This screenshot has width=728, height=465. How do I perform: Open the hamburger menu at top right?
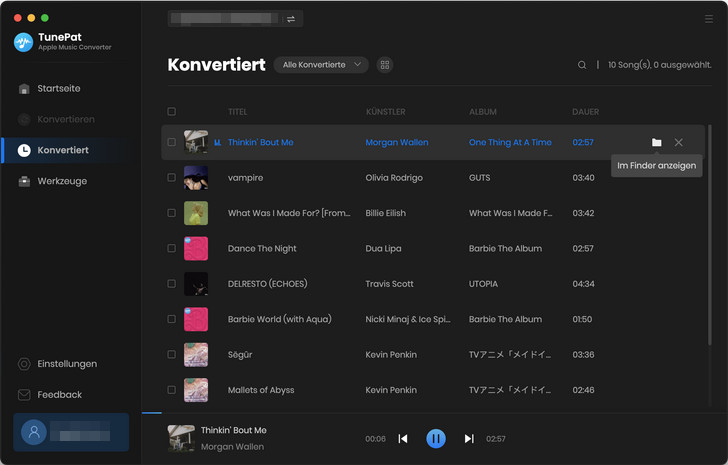[708, 19]
